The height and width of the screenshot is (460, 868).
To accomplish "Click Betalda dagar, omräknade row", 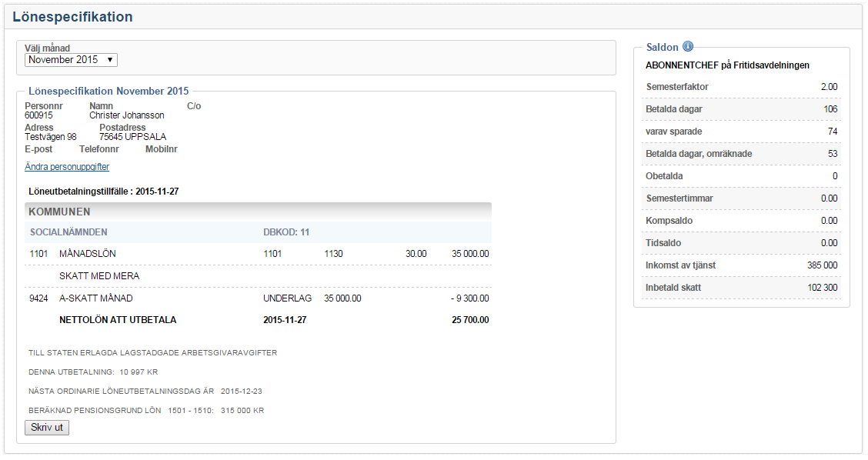I will click(x=741, y=154).
